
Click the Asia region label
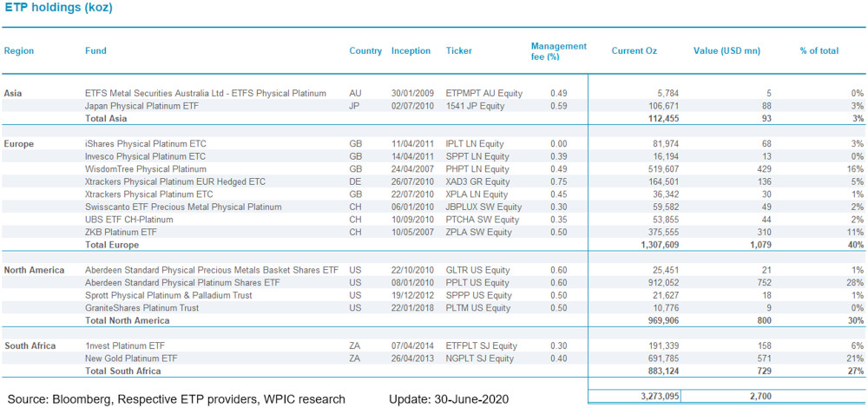click(x=13, y=93)
